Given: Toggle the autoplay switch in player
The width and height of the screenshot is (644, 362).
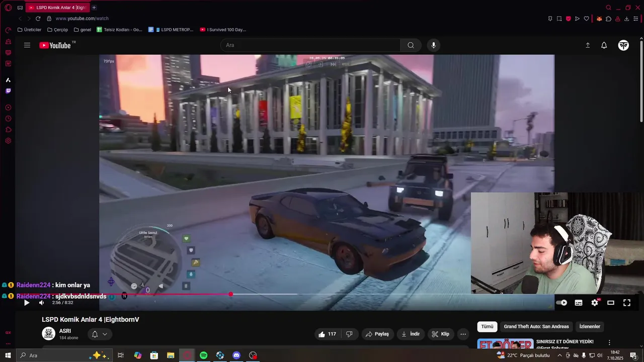Looking at the screenshot, I should (x=561, y=303).
